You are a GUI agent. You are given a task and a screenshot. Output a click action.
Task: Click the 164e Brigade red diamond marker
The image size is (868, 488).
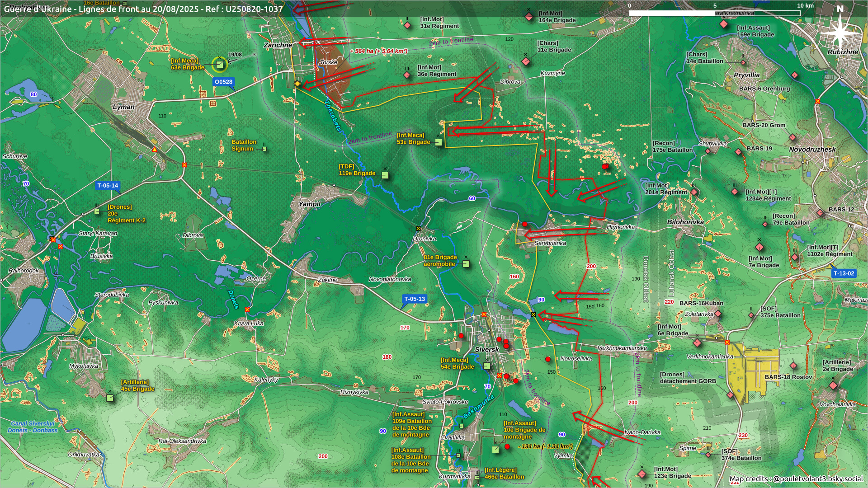tap(529, 17)
